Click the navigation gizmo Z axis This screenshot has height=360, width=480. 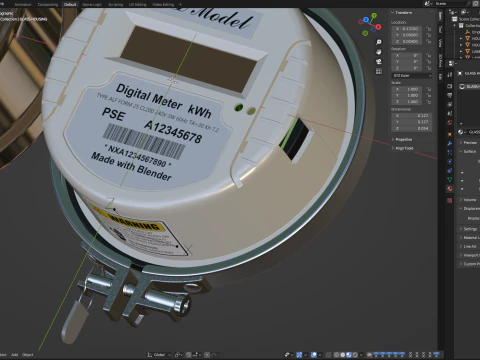point(366,20)
